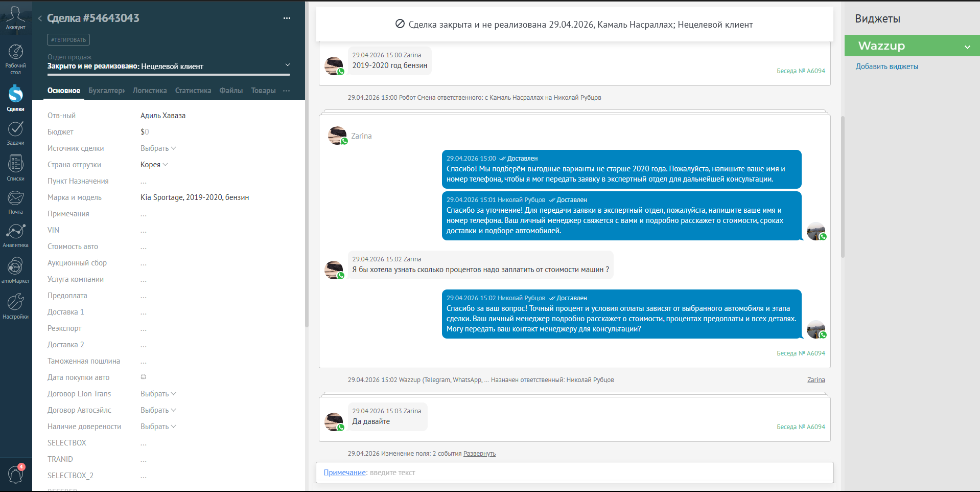Click the Сделка #54643043 title

93,18
